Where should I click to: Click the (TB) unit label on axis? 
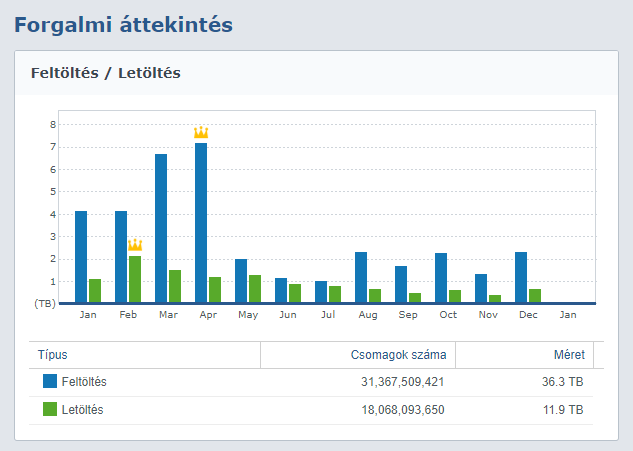click(x=45, y=304)
